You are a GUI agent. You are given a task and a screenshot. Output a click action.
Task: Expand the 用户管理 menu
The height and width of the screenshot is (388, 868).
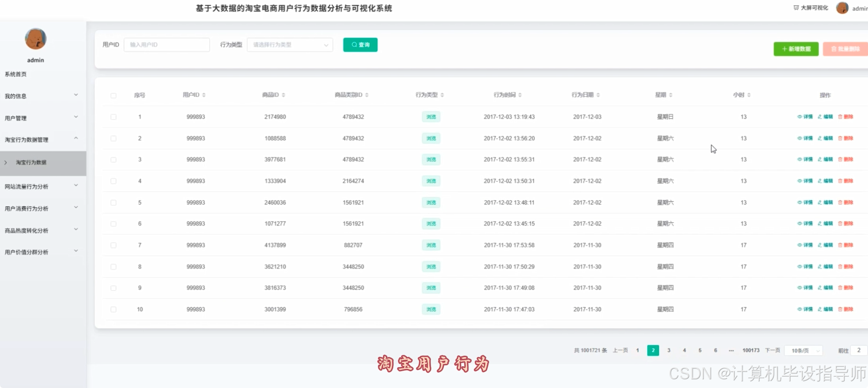(x=43, y=118)
